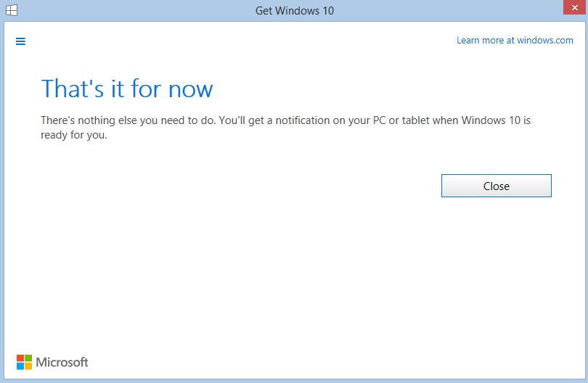Click the green square of Microsoft logo

pyautogui.click(x=28, y=358)
